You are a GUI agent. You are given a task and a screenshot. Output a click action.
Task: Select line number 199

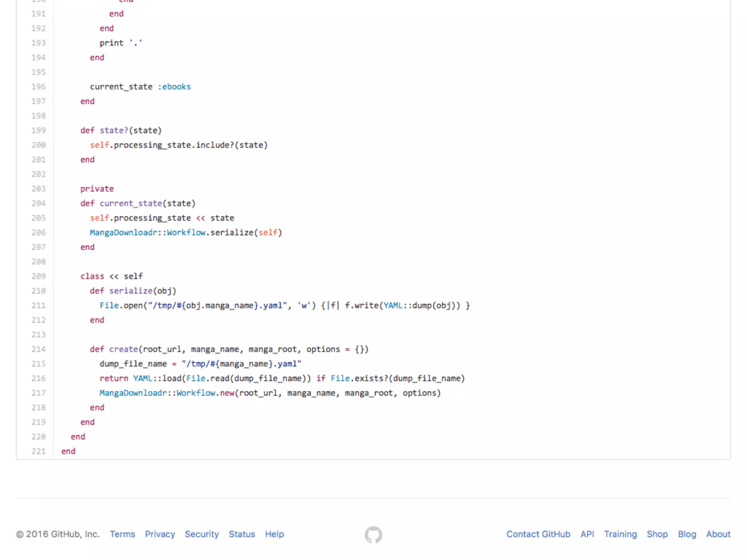[x=38, y=131]
